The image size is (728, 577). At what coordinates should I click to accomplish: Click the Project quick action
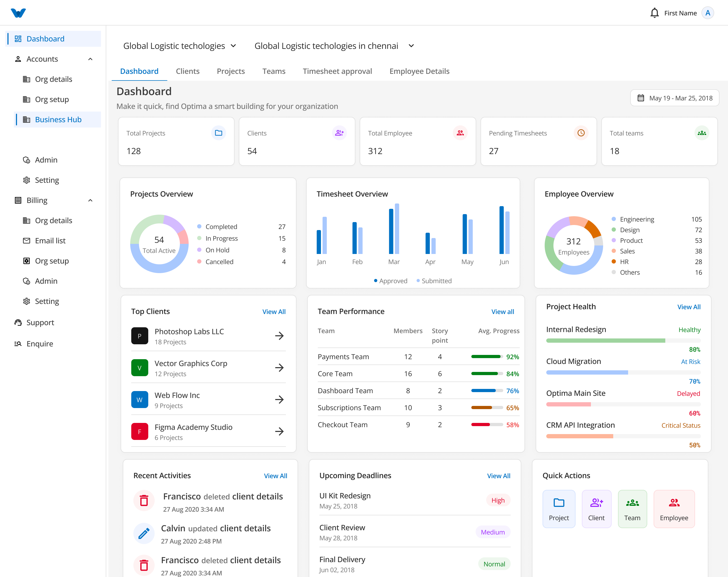click(x=558, y=509)
